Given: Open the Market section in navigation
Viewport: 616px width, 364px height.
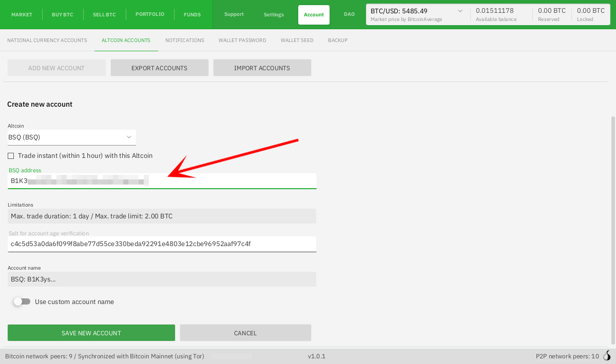Looking at the screenshot, I should [x=22, y=14].
